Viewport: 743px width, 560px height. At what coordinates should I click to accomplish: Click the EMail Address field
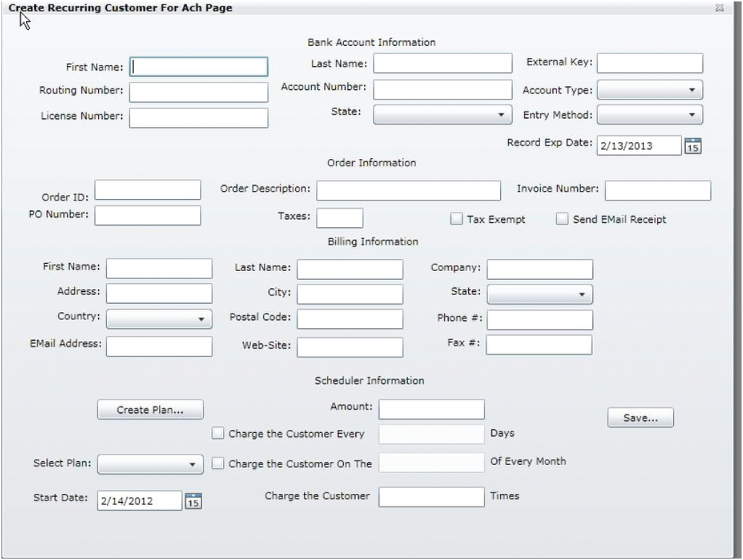158,346
